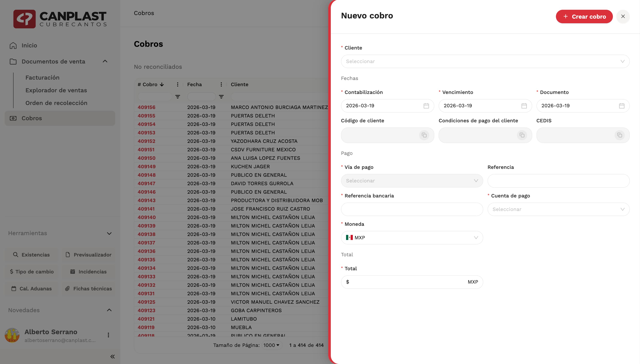
Task: Copy the Código de cliente value
Action: point(424,135)
